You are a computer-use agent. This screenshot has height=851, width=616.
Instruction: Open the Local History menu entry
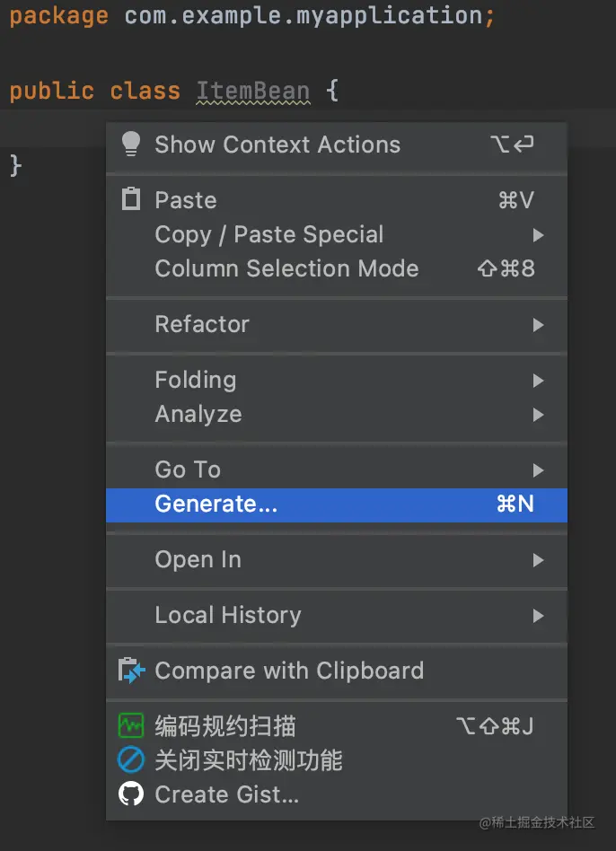tap(337, 616)
